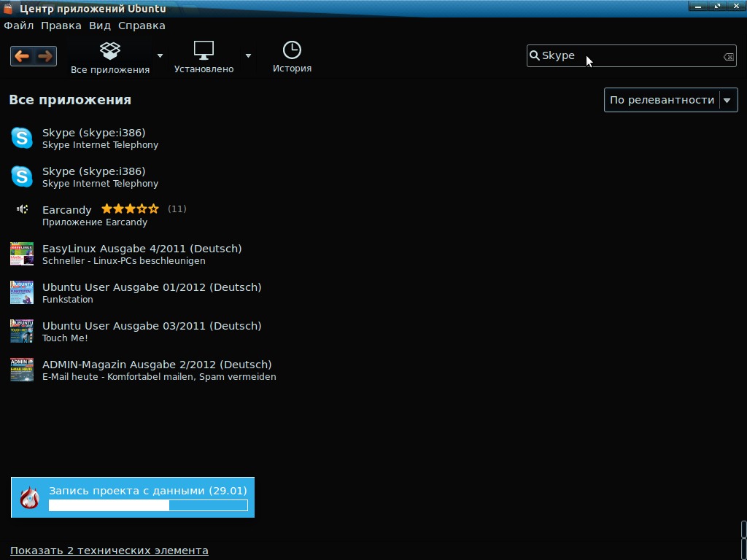Select ADMIN-Magazin Ausgabe 2/2012 (Deutsch) title

point(158,365)
